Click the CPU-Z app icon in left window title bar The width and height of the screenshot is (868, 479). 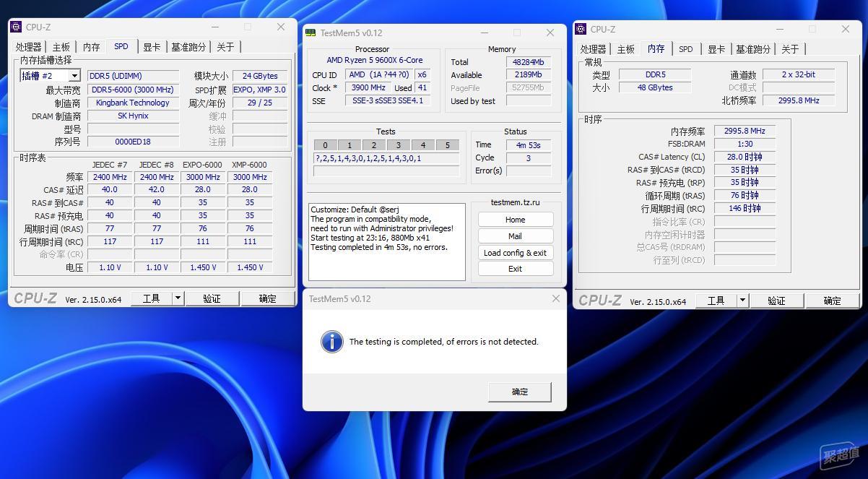(16, 27)
